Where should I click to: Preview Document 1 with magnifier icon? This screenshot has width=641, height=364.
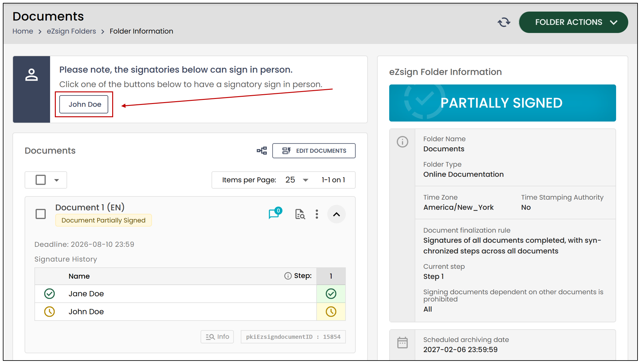[x=300, y=214]
